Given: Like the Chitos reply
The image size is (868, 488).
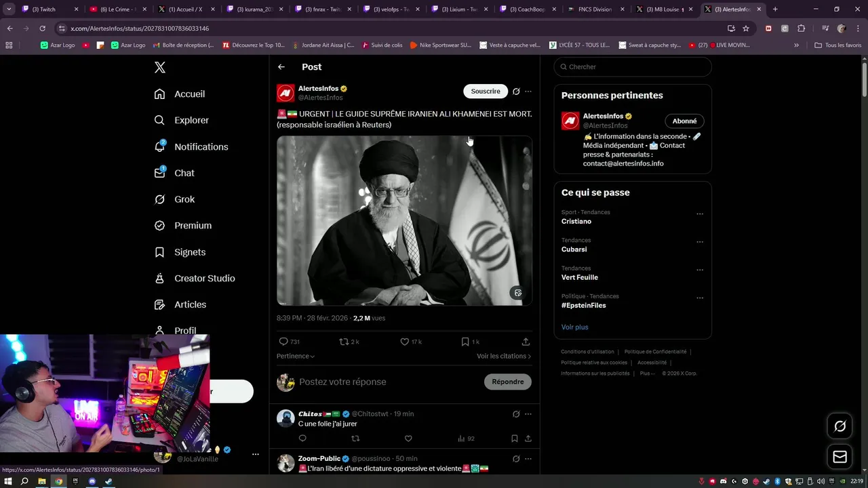Looking at the screenshot, I should click(x=408, y=439).
